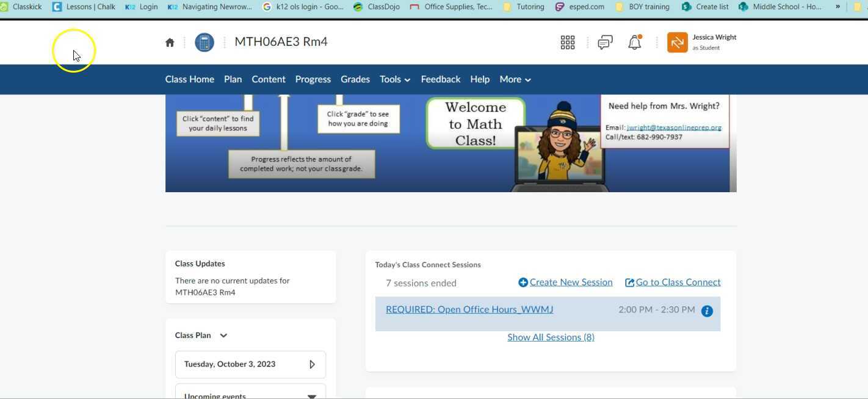Open REQUIRED: Open Office Hours_WWMJ link
This screenshot has height=399, width=868.
(x=469, y=309)
